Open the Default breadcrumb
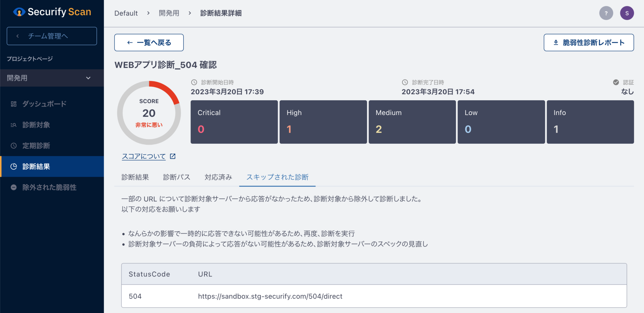 tap(126, 13)
